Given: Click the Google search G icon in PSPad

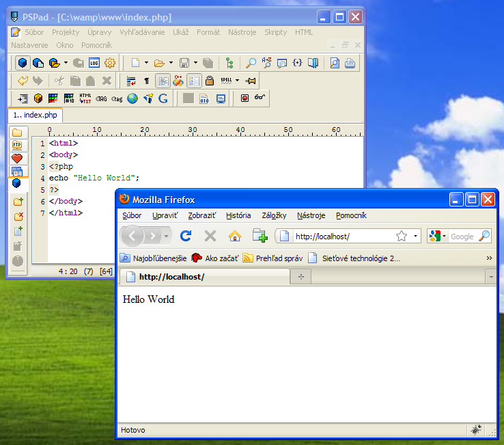Looking at the screenshot, I should click(163, 98).
